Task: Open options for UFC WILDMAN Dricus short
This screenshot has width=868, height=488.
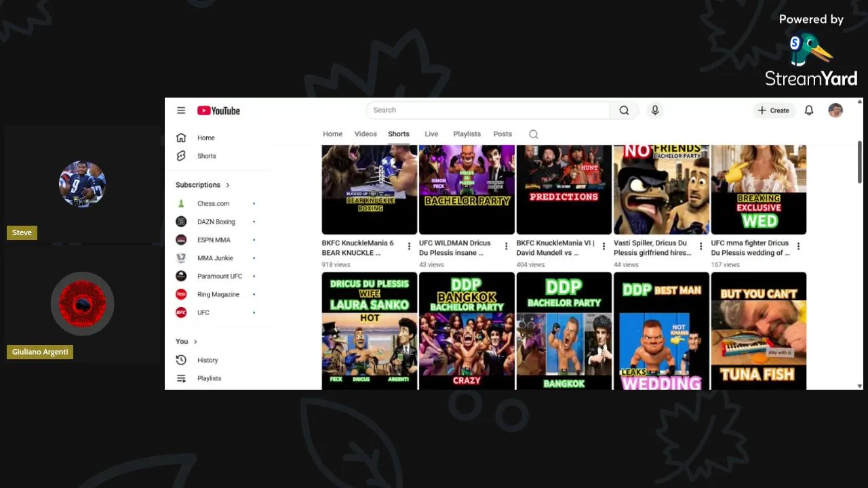Action: tap(506, 246)
